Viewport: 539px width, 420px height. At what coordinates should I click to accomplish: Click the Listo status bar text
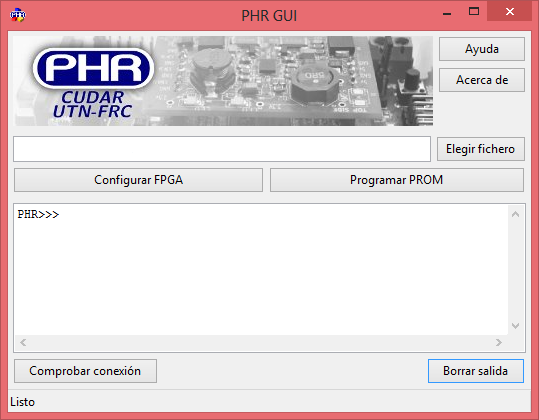click(22, 402)
